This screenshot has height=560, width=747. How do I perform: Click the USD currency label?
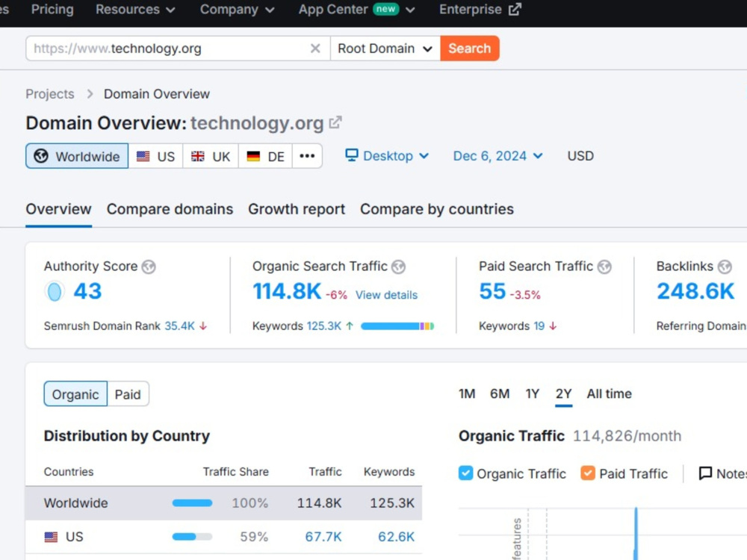click(x=580, y=156)
